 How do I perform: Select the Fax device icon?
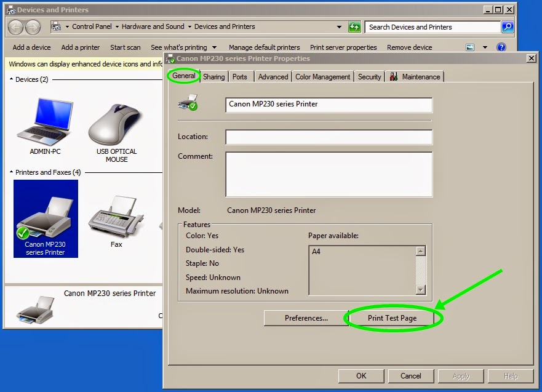[x=116, y=222]
